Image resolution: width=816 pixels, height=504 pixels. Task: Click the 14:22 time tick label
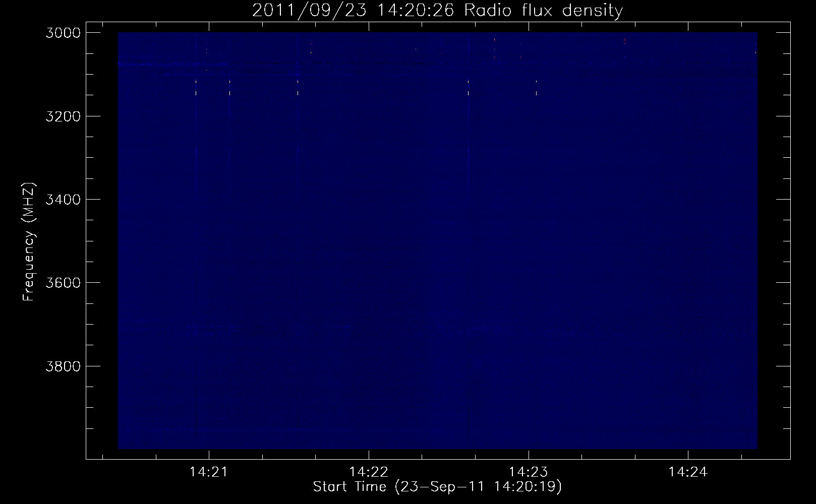369,472
